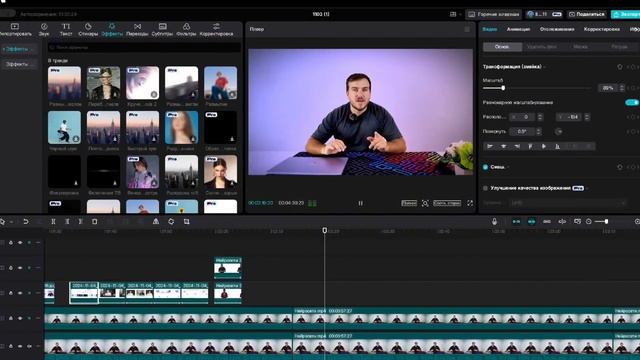Click the player snapshot focus icon
This screenshot has height=360, width=640.
click(425, 203)
